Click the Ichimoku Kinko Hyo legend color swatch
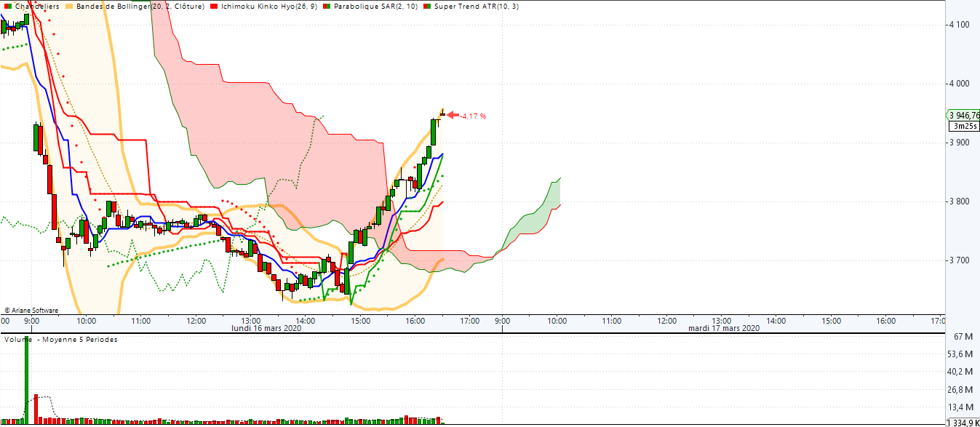Image resolution: width=980 pixels, height=427 pixels. pos(215,6)
